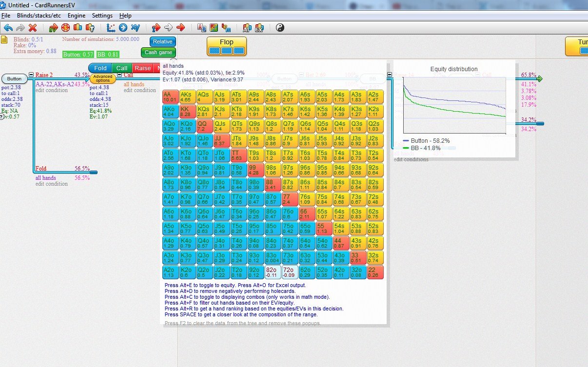Click the grey redo arrow icon

pos(20,27)
